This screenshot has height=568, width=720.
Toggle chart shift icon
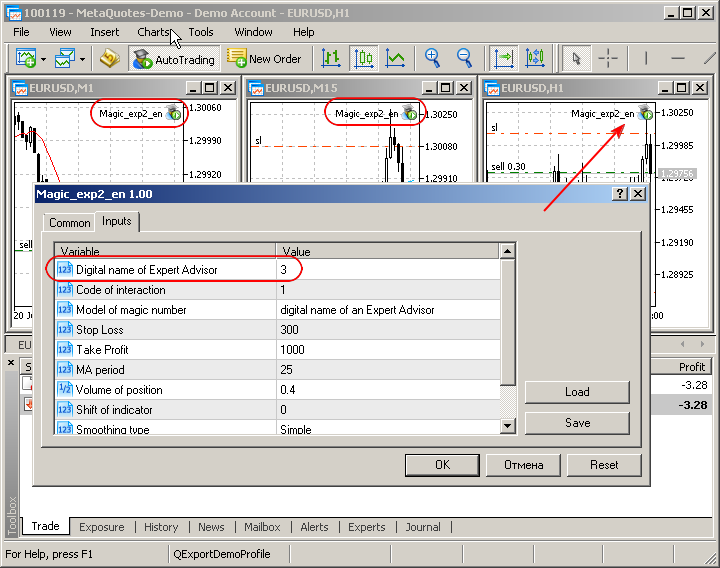tap(535, 58)
